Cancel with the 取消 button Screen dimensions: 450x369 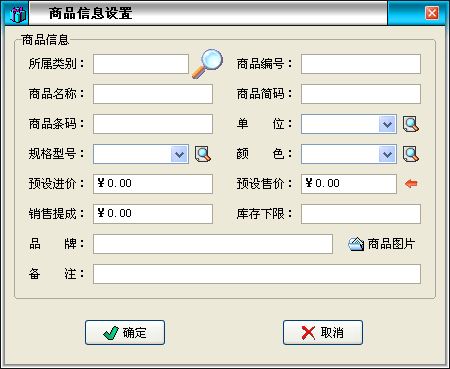pyautogui.click(x=323, y=332)
